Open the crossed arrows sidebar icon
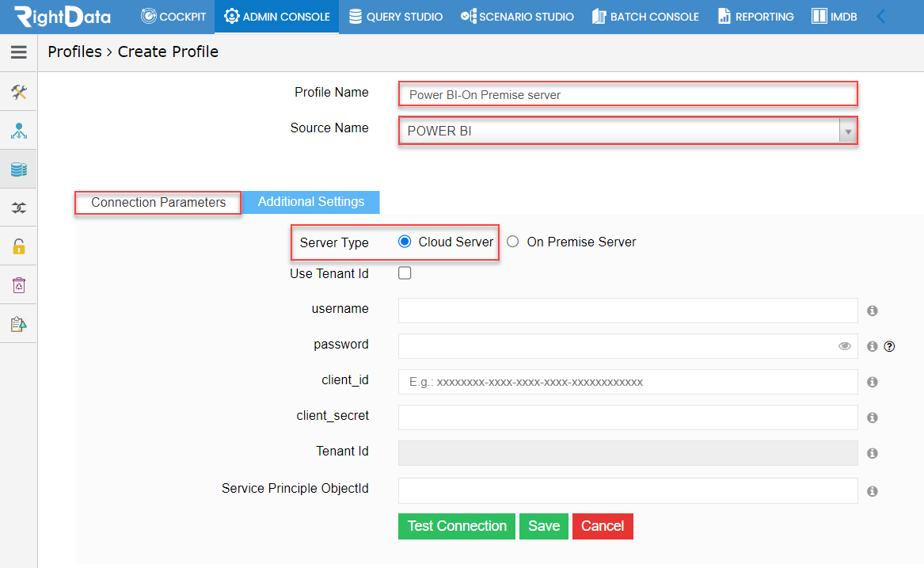The image size is (924, 568). pyautogui.click(x=19, y=208)
